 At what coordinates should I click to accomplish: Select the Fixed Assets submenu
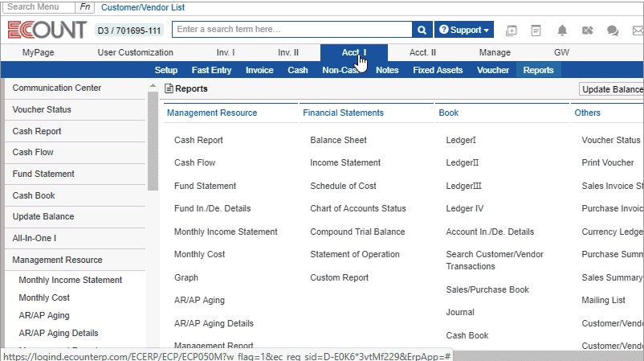[x=438, y=70]
